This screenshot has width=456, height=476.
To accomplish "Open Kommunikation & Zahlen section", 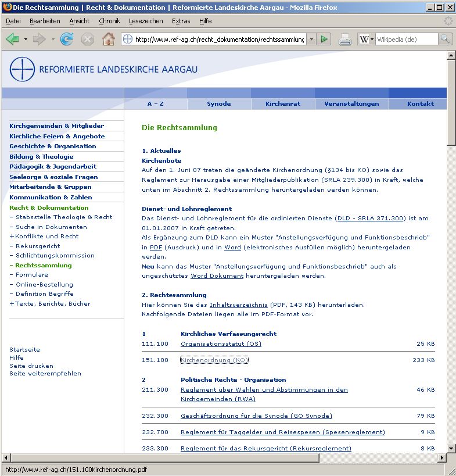I will click(x=51, y=197).
